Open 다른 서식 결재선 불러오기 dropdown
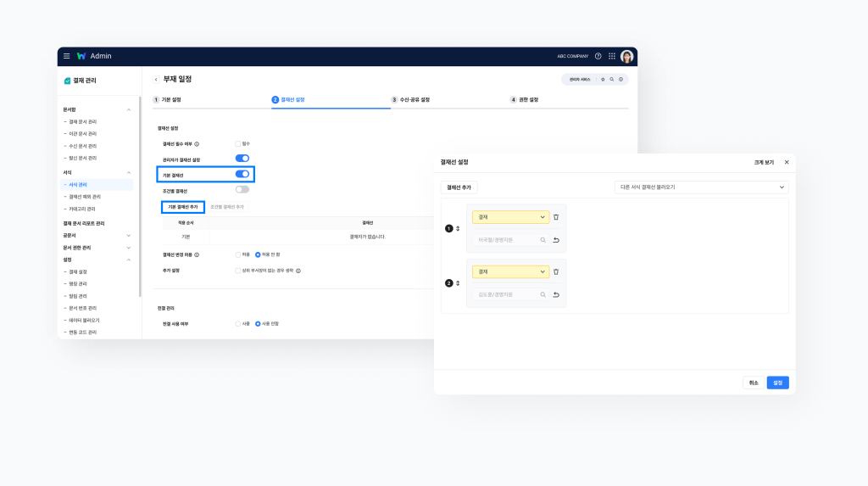Image resolution: width=868 pixels, height=486 pixels. click(x=701, y=187)
